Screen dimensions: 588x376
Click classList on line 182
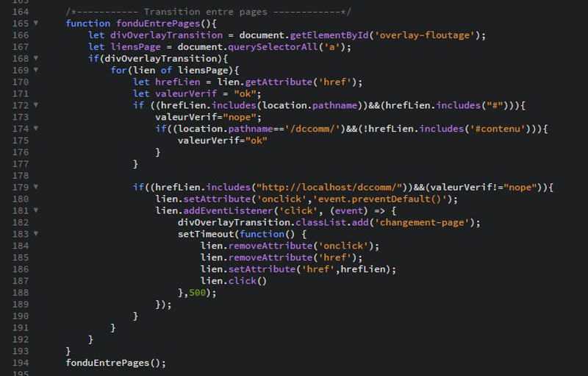coord(320,222)
